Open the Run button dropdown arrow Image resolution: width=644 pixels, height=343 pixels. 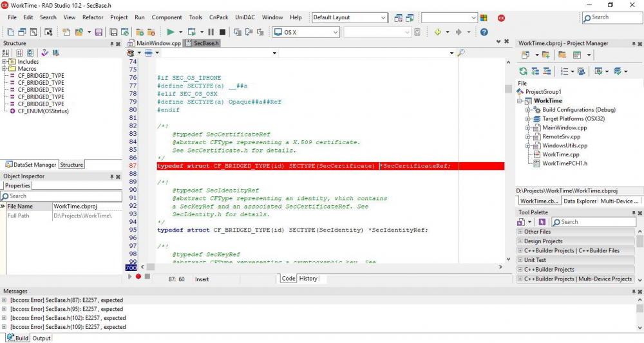(x=181, y=32)
